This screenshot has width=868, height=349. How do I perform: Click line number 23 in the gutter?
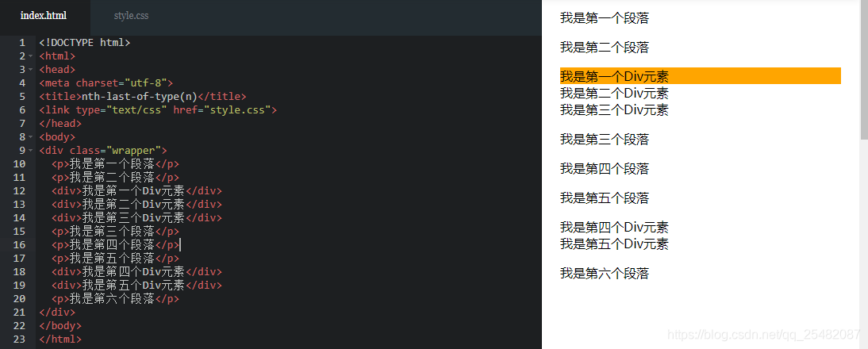tap(19, 339)
